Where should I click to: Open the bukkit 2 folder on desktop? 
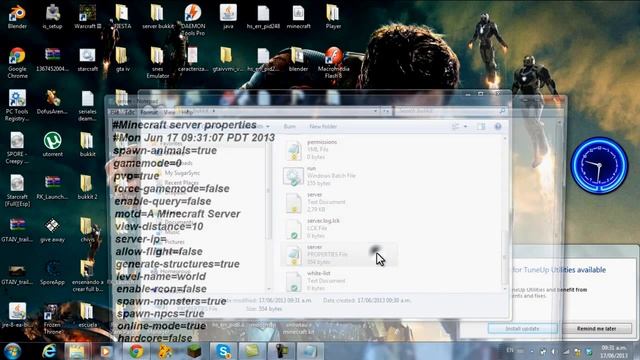[87, 187]
